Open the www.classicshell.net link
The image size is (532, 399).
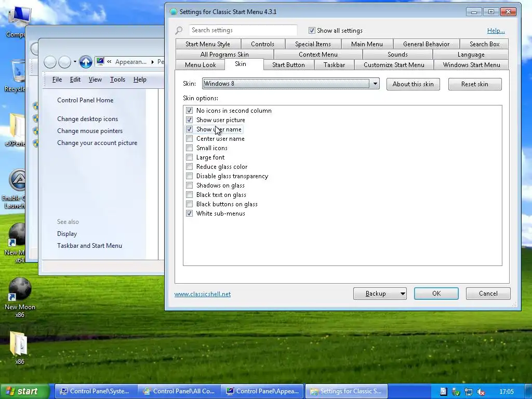click(x=203, y=294)
